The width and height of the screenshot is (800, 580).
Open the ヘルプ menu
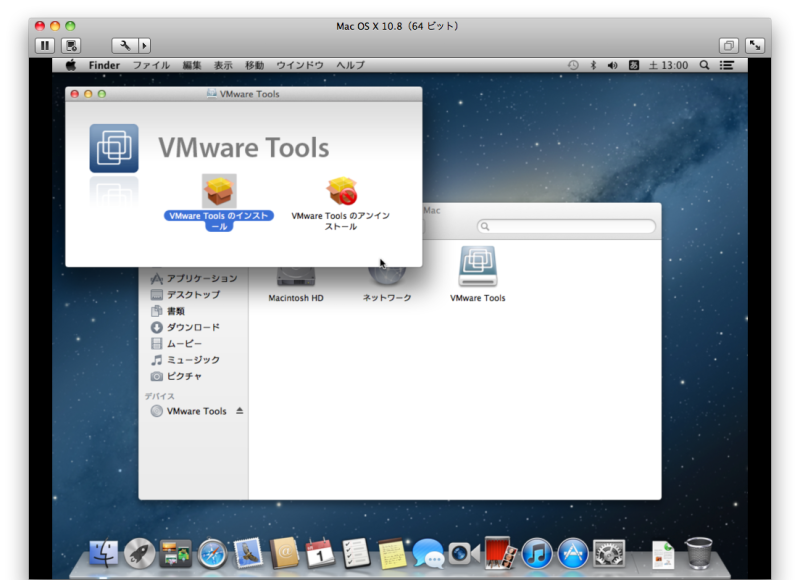pyautogui.click(x=351, y=65)
